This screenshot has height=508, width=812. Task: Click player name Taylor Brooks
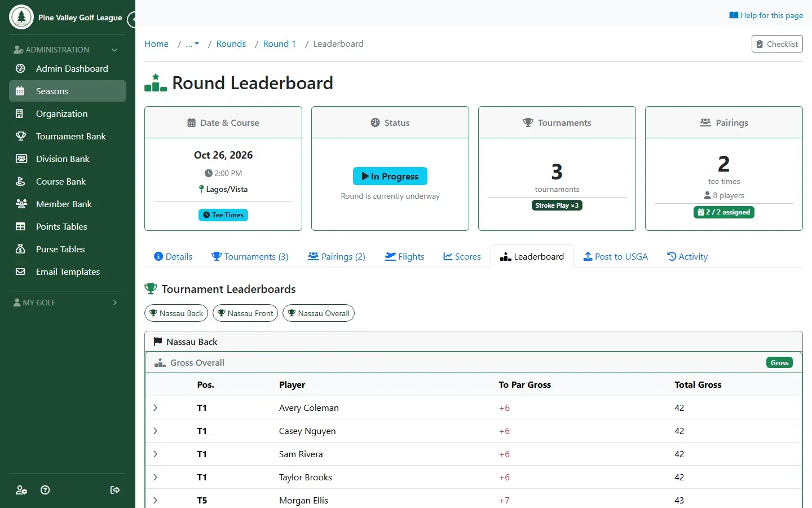click(x=305, y=477)
